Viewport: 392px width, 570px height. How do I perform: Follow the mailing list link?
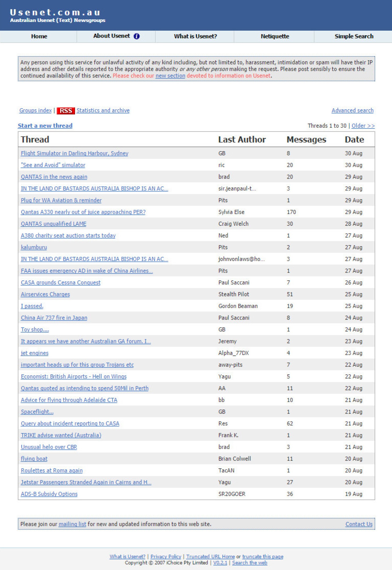tap(72, 524)
